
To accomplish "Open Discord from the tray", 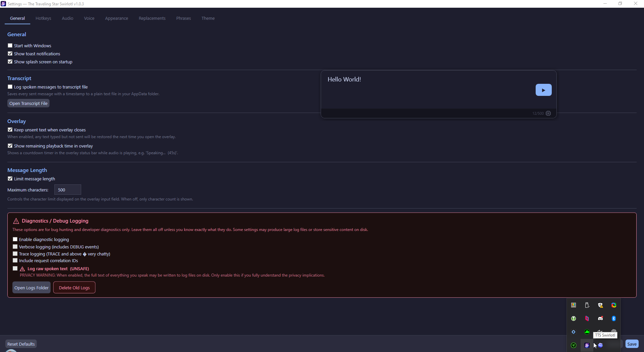I will tap(600, 318).
